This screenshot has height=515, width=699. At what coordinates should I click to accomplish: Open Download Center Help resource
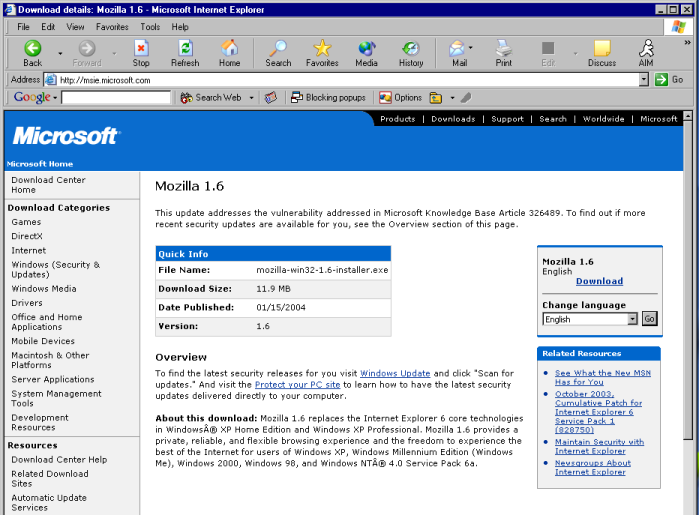tap(59, 459)
